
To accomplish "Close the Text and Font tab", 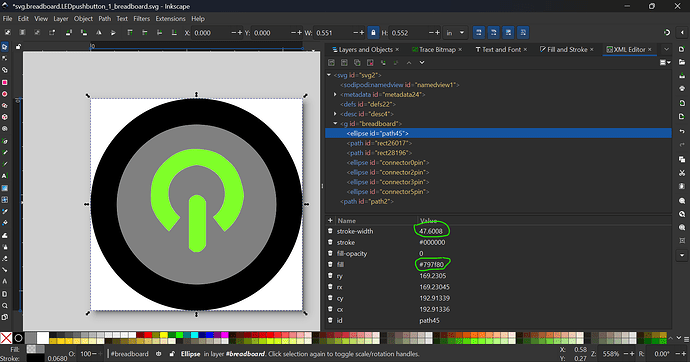I will [525, 50].
